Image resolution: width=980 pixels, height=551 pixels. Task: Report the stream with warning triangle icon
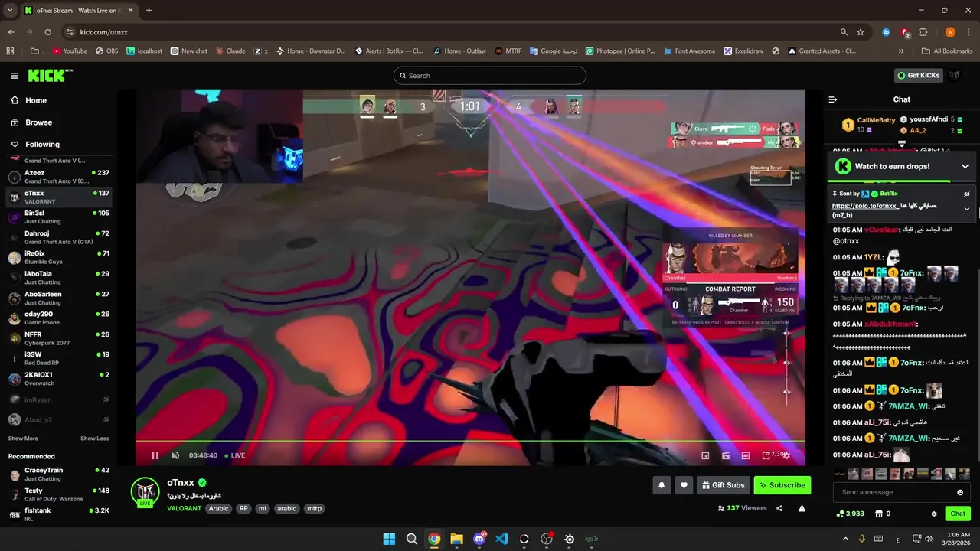pos(802,508)
